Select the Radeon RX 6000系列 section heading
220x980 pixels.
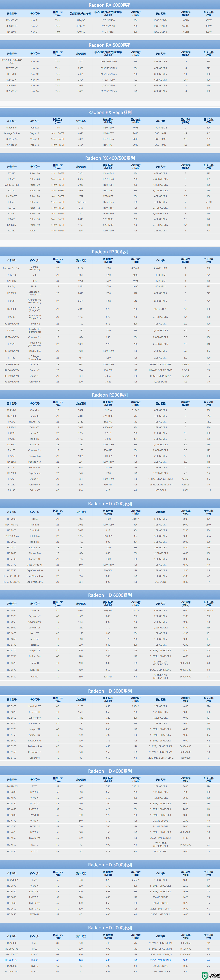coord(110,5)
